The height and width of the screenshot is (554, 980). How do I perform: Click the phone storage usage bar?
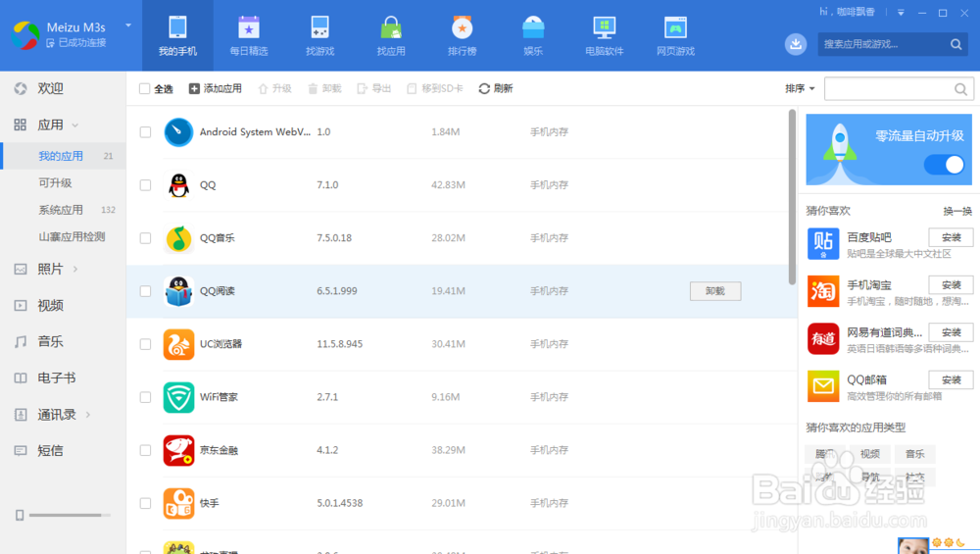click(70, 515)
